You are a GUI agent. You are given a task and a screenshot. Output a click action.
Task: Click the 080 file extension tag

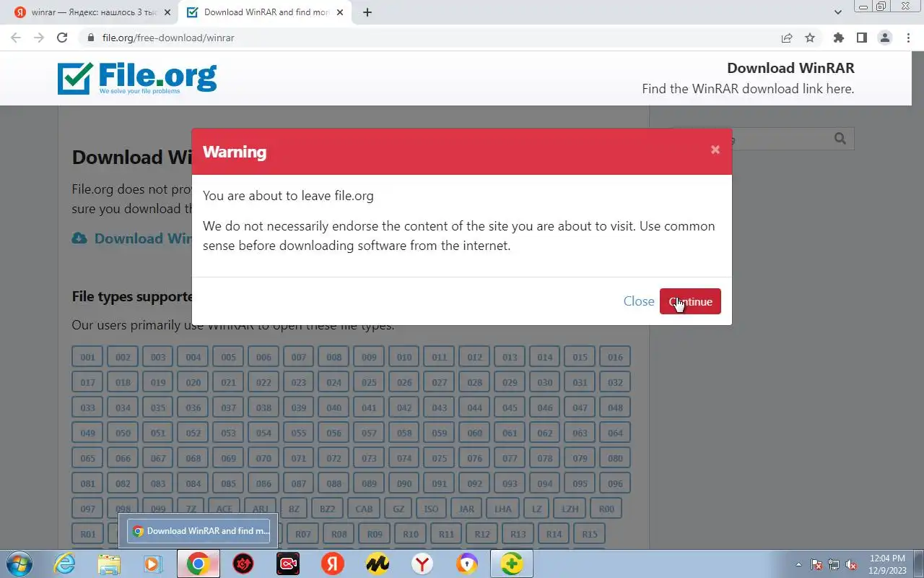pyautogui.click(x=615, y=458)
